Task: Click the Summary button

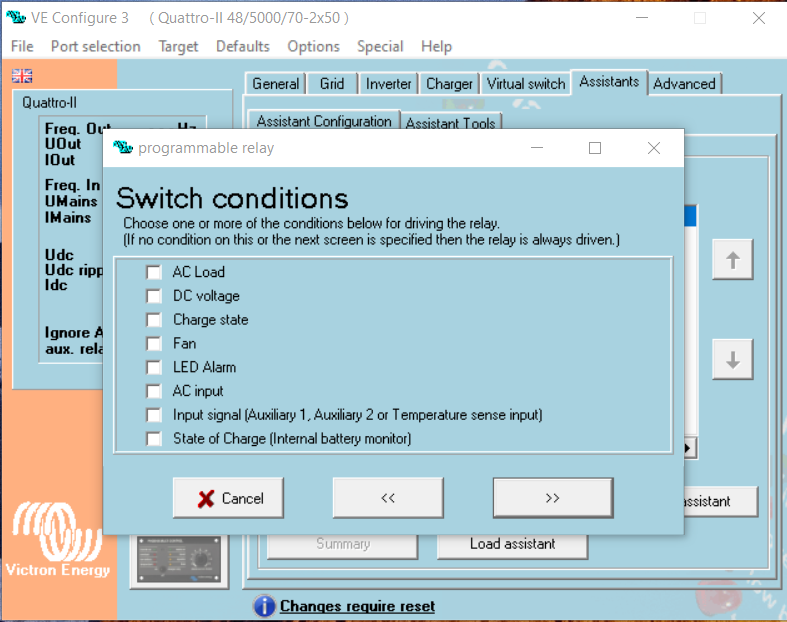Action: click(343, 545)
